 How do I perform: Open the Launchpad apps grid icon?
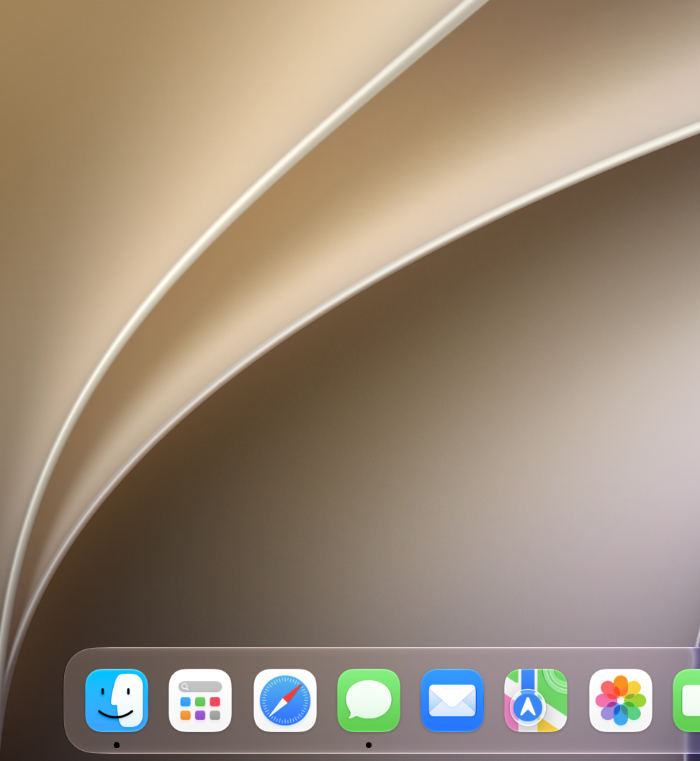(x=200, y=700)
